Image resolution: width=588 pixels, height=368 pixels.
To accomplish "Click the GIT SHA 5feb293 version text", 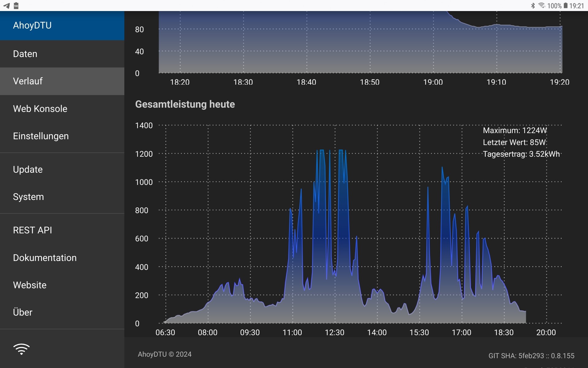I will coord(531,356).
